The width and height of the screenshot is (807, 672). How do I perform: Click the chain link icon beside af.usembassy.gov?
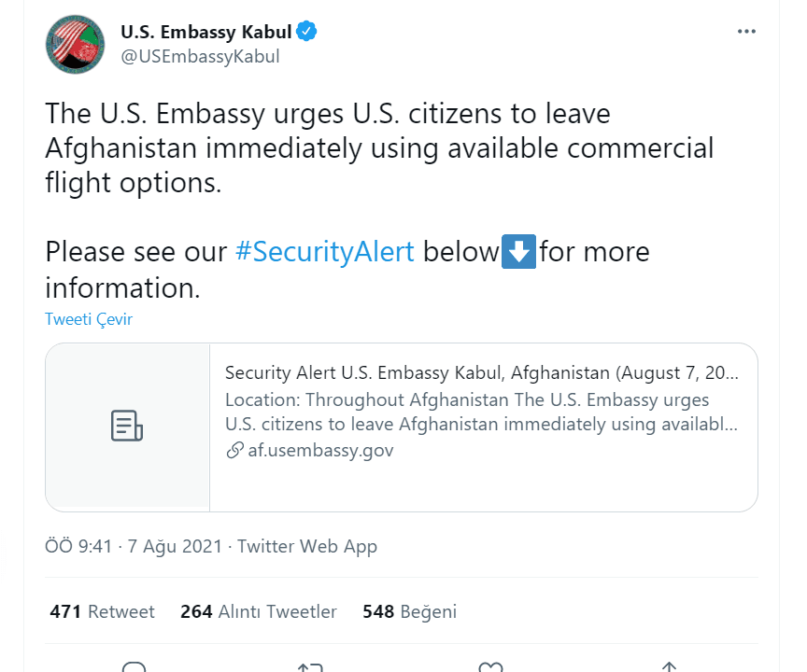pos(234,451)
